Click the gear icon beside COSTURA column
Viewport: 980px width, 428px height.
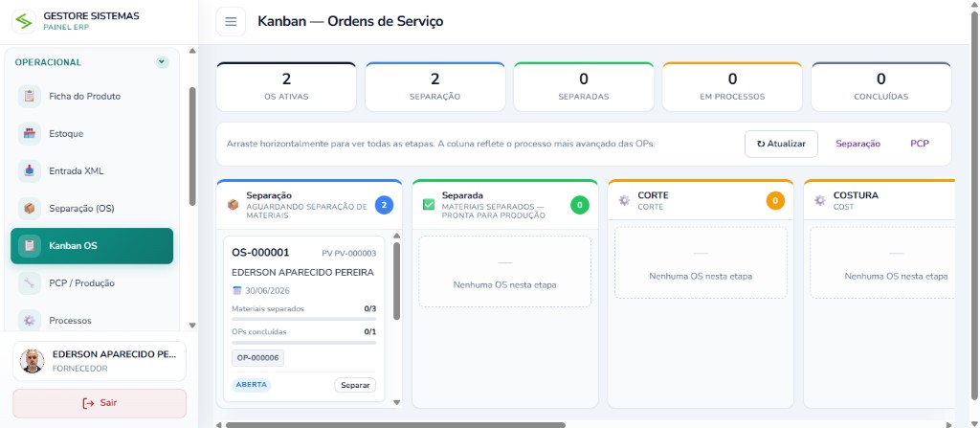(820, 200)
